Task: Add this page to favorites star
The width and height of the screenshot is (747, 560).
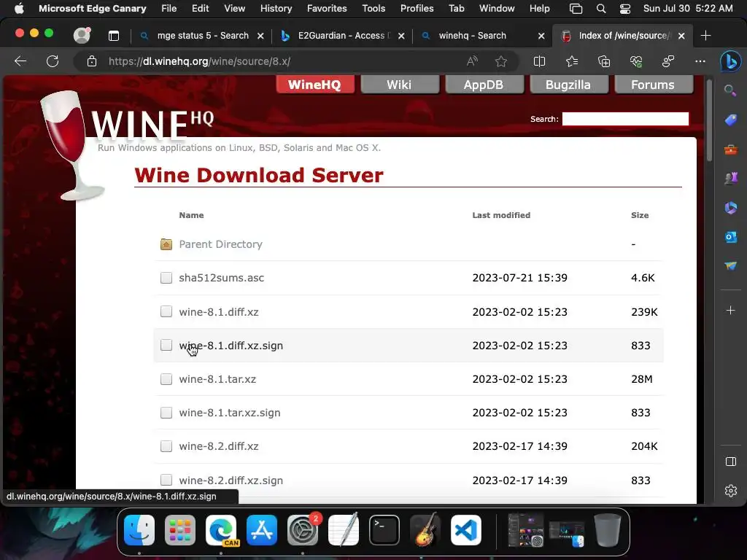Action: tap(500, 61)
